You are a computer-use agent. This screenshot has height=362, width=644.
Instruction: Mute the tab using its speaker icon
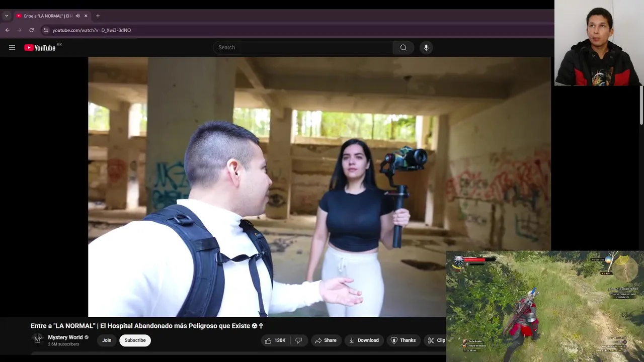pyautogui.click(x=77, y=16)
